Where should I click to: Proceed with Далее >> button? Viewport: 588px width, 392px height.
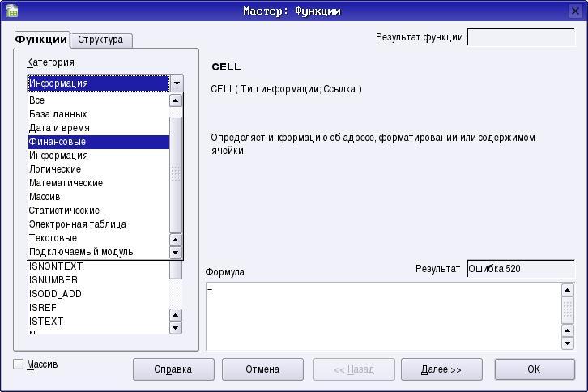pos(441,369)
